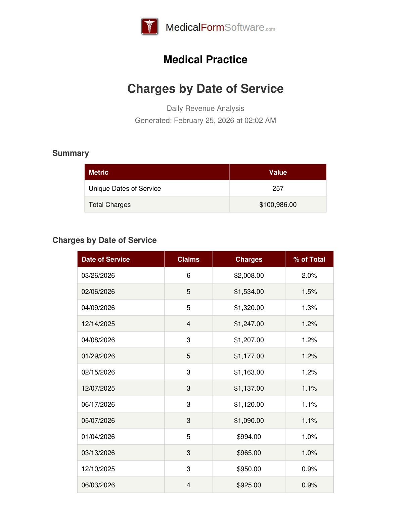Click the Value column header
Image resolution: width=411 pixels, height=532 pixels.
coord(278,172)
